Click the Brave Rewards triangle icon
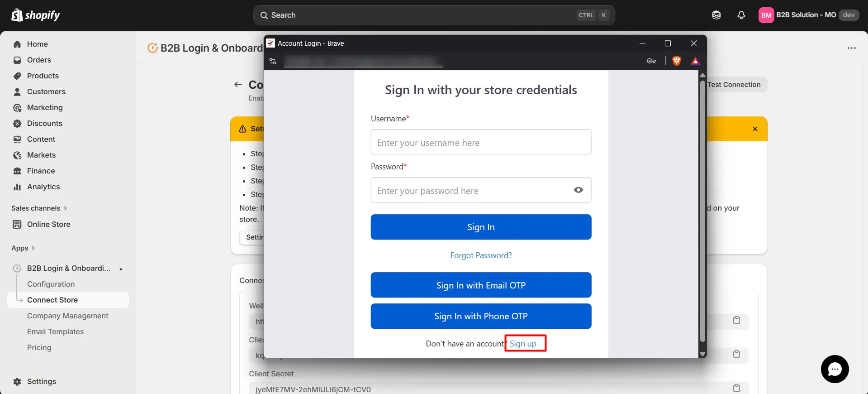Viewport: 868px width, 394px height. [695, 61]
